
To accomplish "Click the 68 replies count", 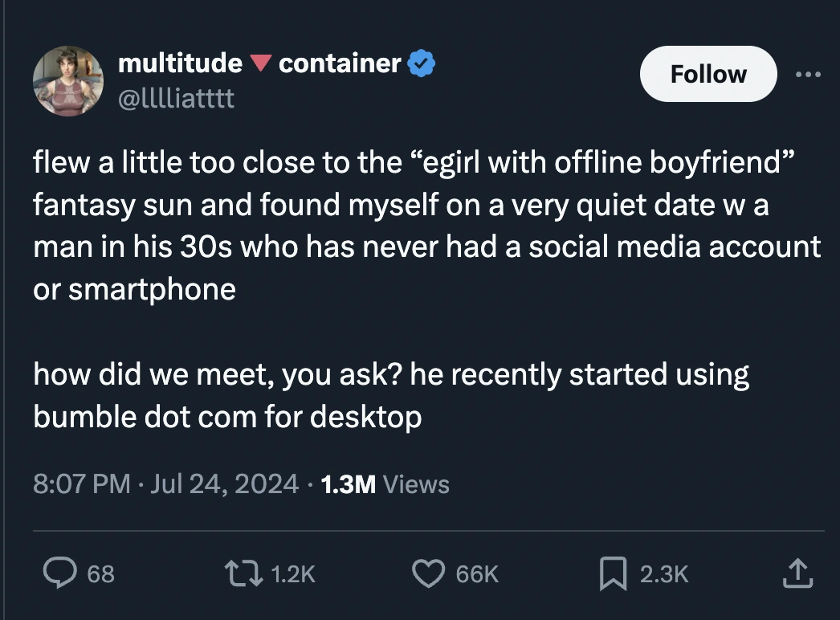I will pos(100,574).
